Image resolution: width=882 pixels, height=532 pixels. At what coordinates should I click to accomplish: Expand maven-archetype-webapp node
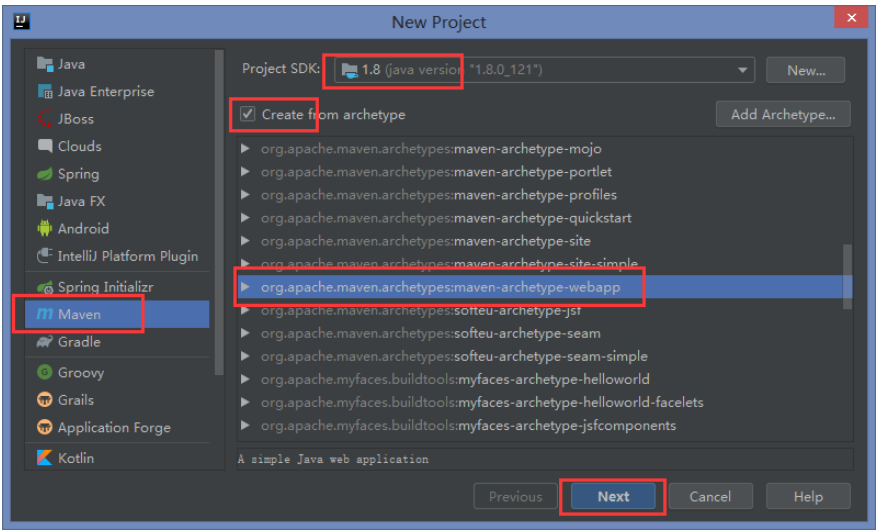pyautogui.click(x=245, y=287)
